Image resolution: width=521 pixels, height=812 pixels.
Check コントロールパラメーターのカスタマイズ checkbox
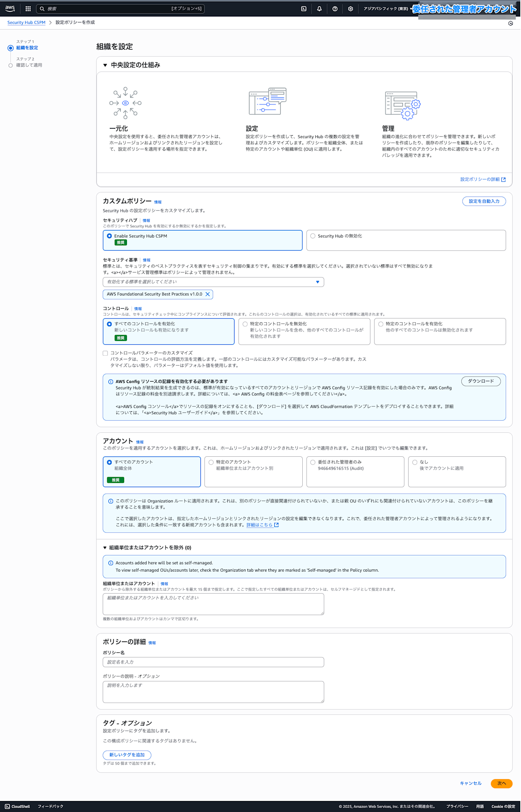click(x=105, y=353)
